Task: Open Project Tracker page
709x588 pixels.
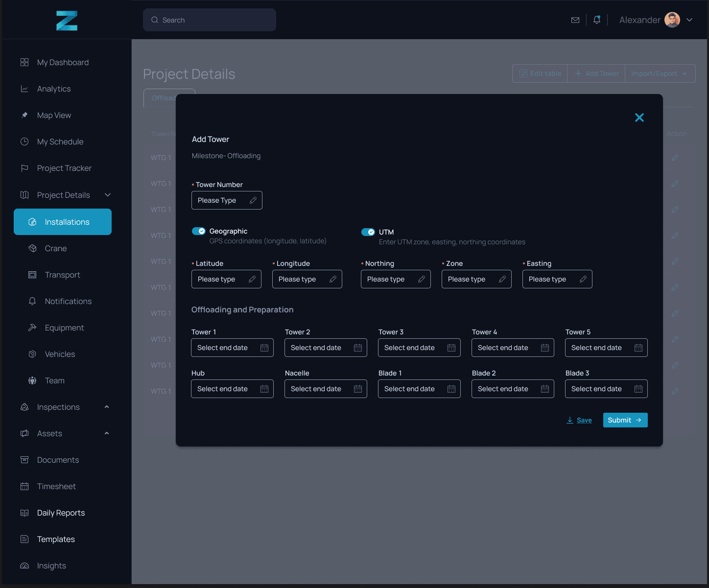Action: (64, 168)
